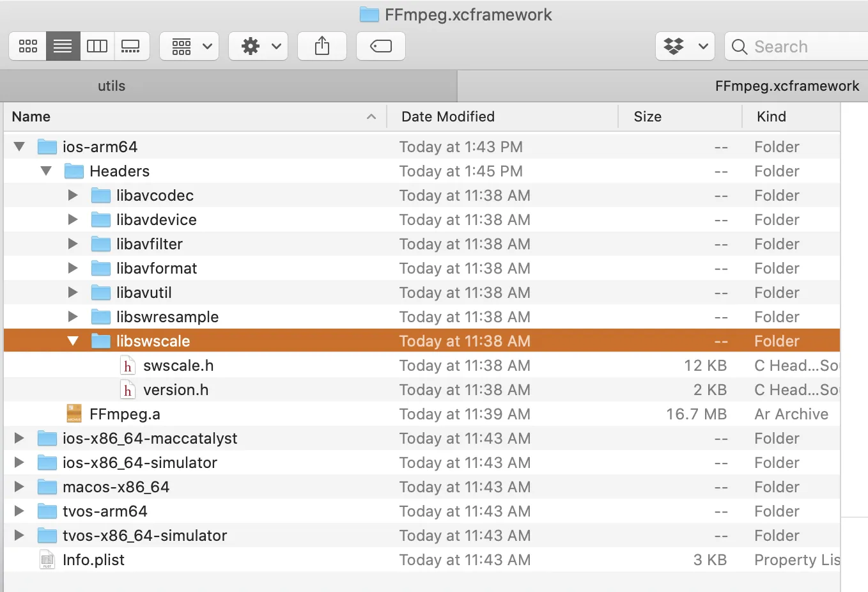Click the libavfilter folder icon

pyautogui.click(x=101, y=244)
